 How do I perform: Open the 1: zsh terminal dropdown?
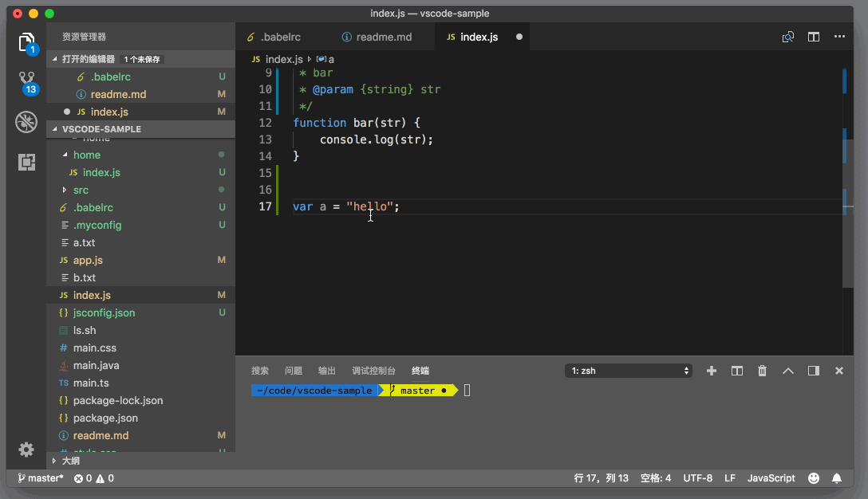[628, 370]
